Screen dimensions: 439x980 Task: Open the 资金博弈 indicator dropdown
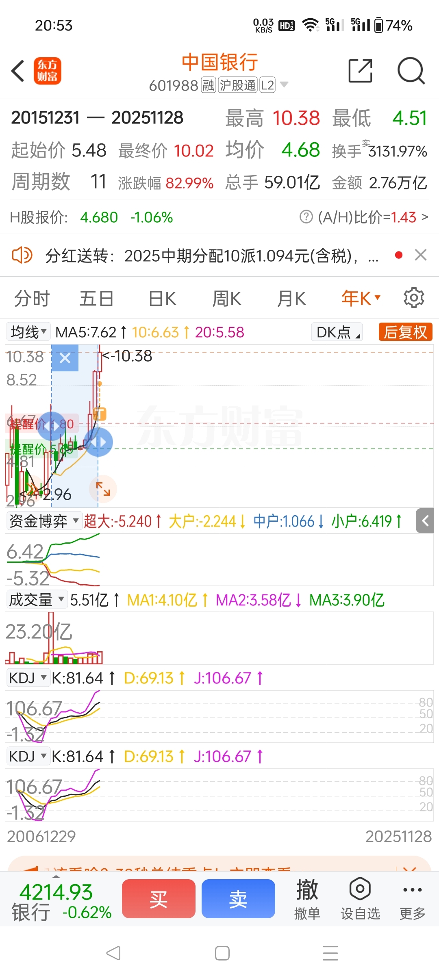tap(44, 521)
